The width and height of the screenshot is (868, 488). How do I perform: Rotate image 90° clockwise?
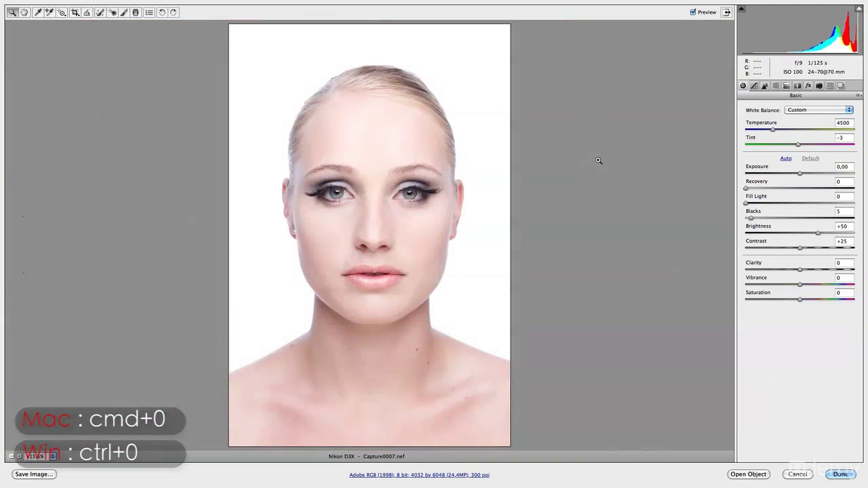click(174, 12)
